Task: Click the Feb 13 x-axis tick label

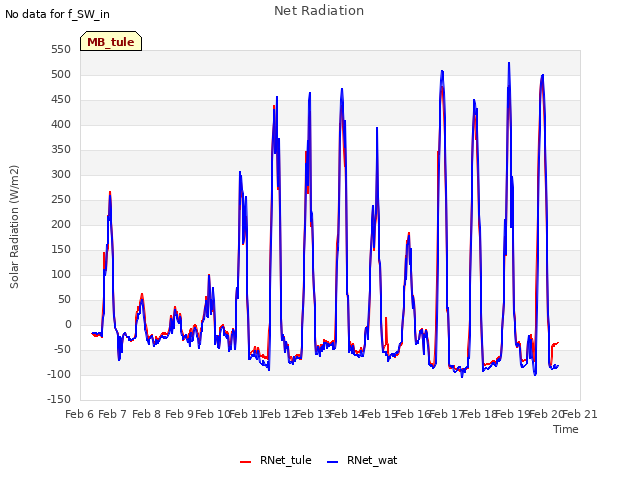Action: pyautogui.click(x=313, y=414)
